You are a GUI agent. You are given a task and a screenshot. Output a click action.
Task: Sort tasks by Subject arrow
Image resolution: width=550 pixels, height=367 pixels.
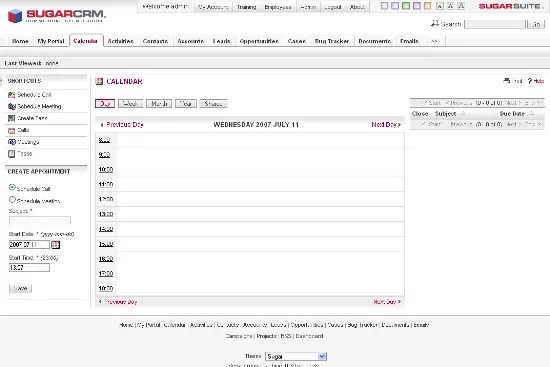tap(463, 113)
